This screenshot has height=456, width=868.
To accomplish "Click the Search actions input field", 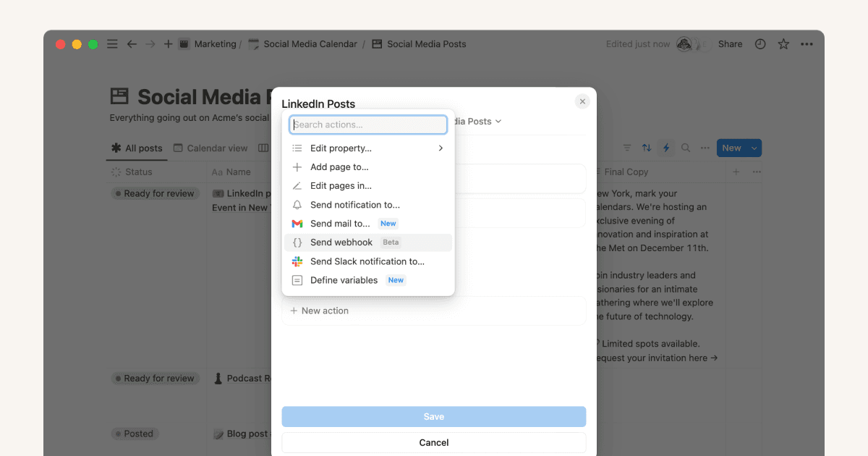I will click(368, 124).
